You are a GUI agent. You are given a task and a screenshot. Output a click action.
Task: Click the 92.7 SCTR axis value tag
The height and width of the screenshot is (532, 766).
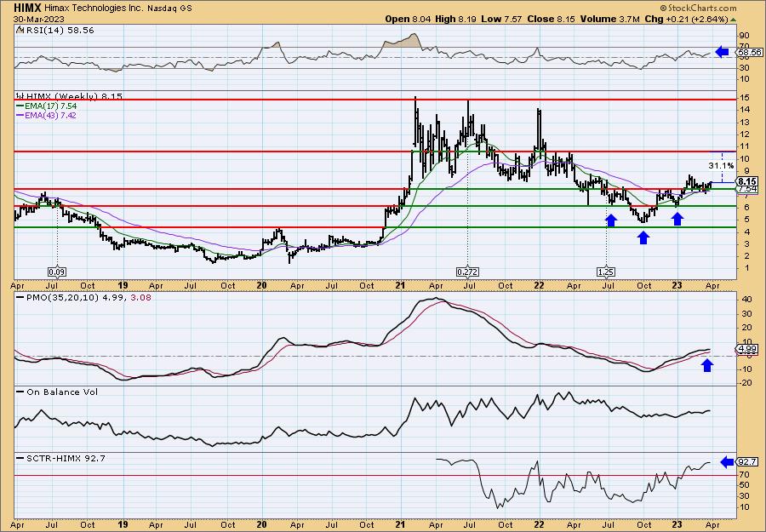click(x=748, y=461)
